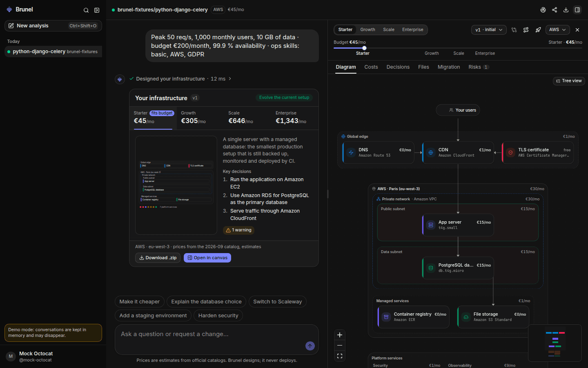Click Evolve the current setup
588x368 pixels.
pos(284,98)
